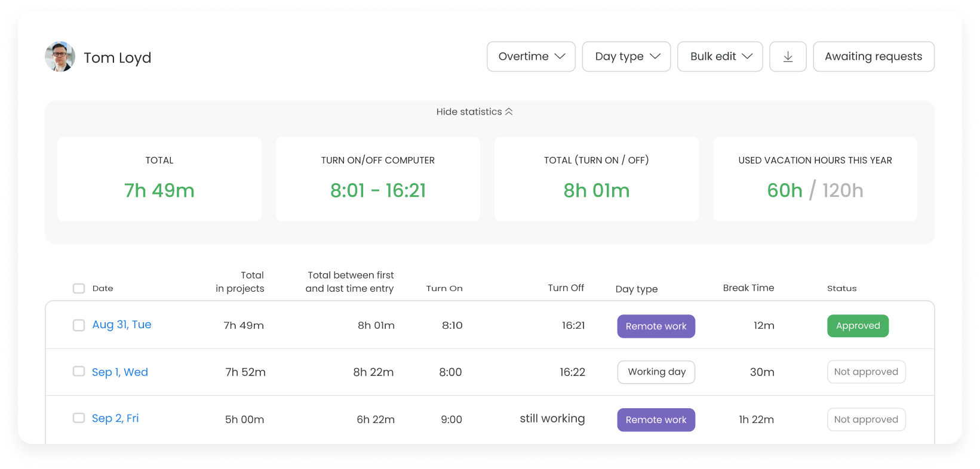Collapse stats with the Hide statistics chevron
This screenshot has height=469, width=980.
(509, 112)
